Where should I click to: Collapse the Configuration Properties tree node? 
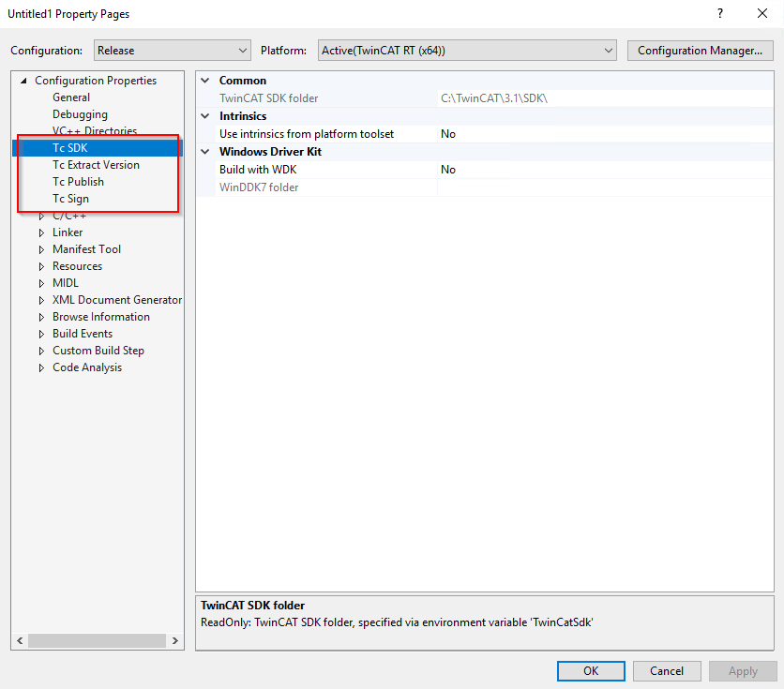pos(23,81)
